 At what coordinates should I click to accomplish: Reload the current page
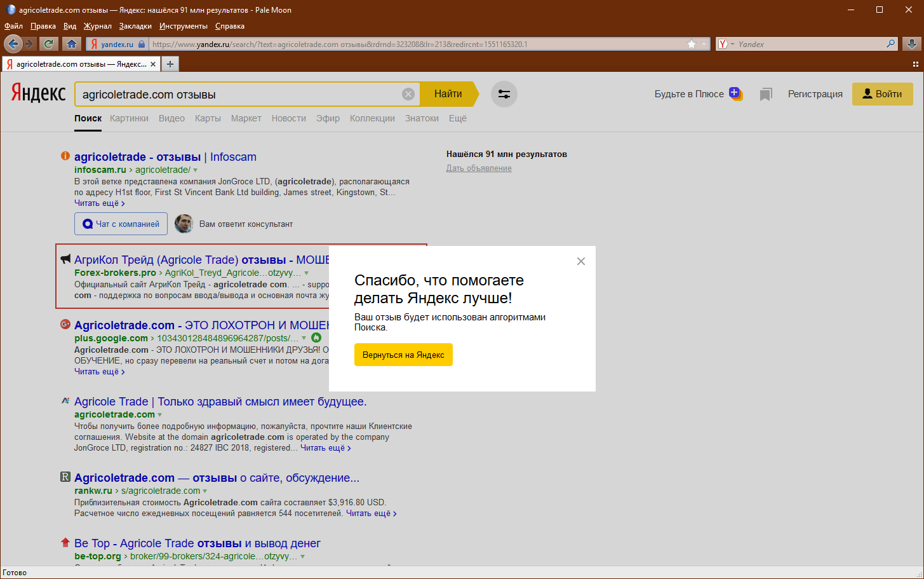[48, 44]
